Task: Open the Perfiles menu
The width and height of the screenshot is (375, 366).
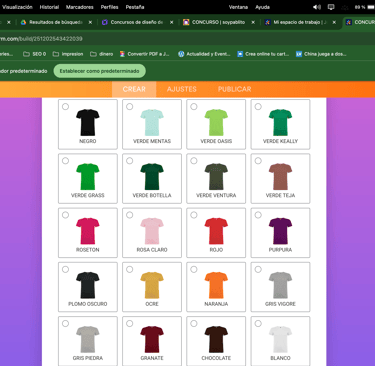Action: pos(109,7)
